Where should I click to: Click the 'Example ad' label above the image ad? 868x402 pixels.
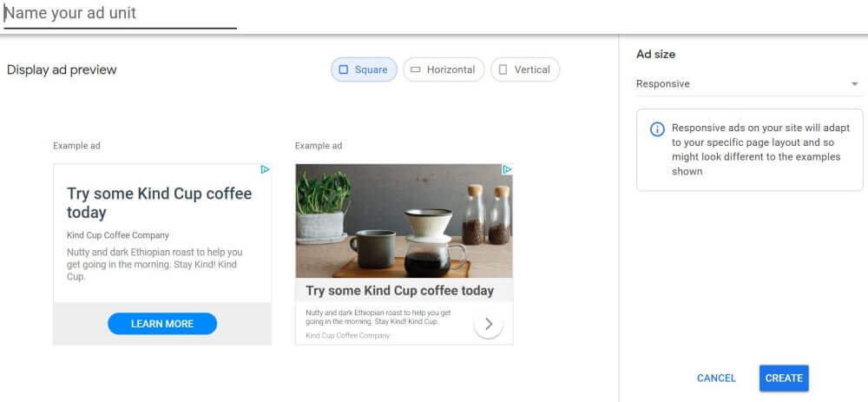coord(319,146)
